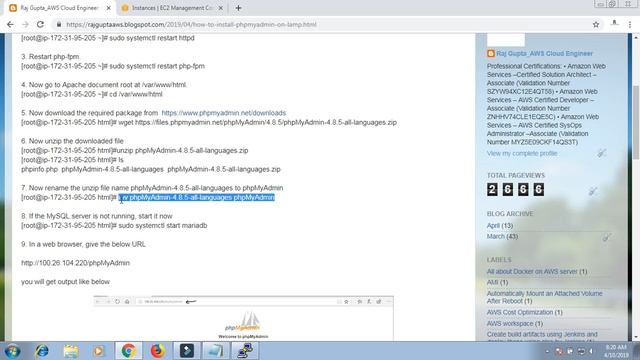Open phpmyadmin.net/downloads link
This screenshot has height=360, width=640.
click(224, 113)
